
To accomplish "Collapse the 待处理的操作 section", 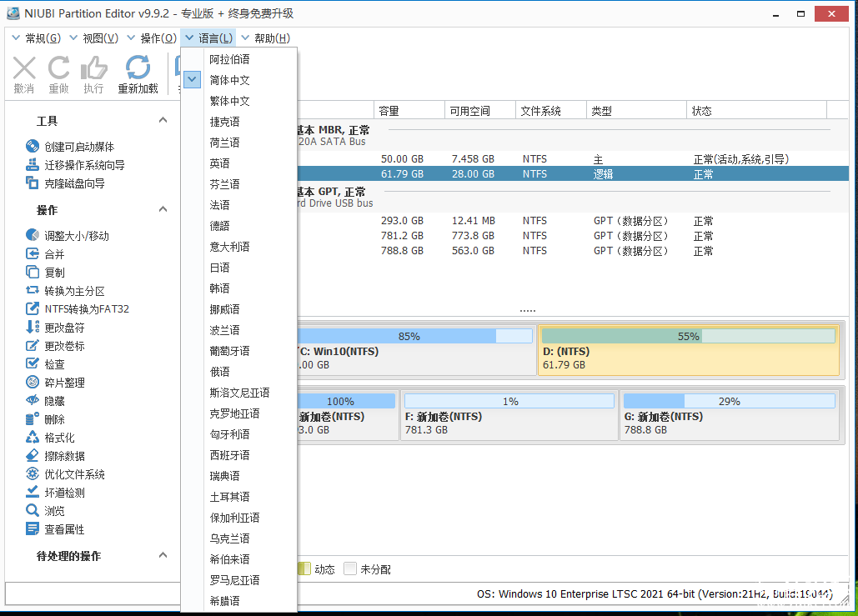I will click(163, 555).
